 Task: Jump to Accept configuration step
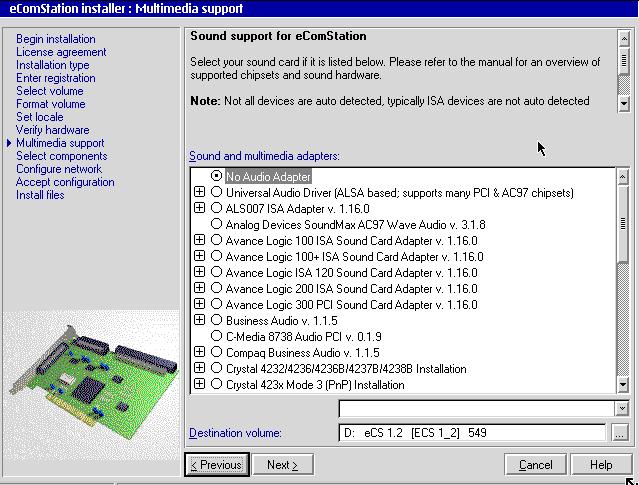coord(65,182)
